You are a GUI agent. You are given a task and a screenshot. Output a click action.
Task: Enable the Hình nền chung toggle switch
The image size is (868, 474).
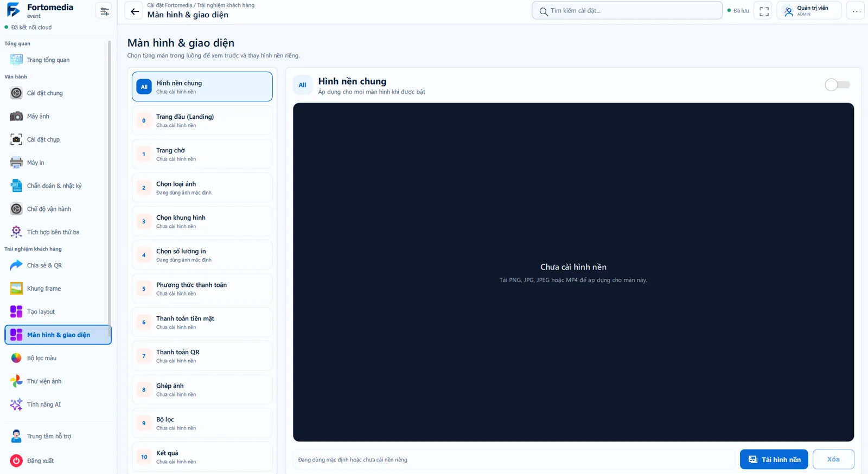(837, 85)
